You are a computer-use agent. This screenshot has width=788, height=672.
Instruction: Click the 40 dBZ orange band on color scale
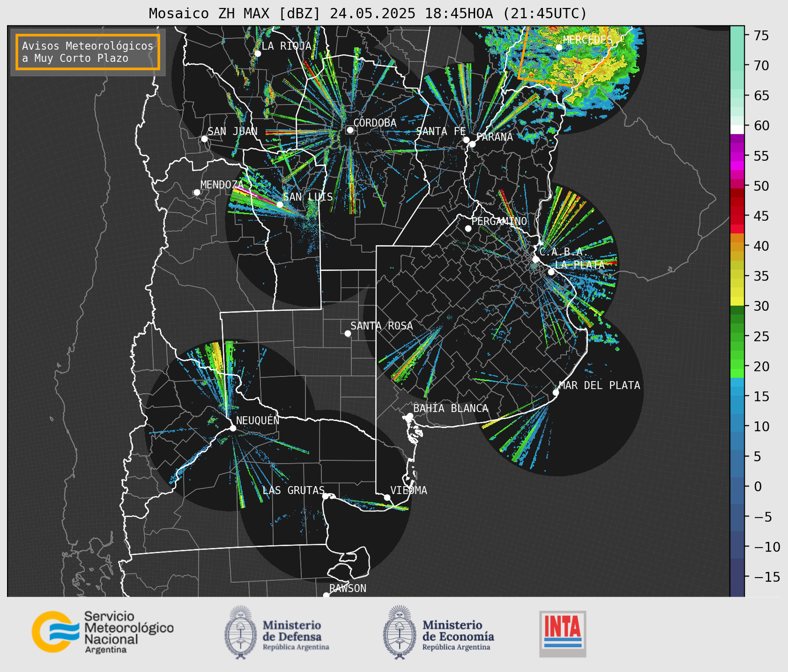coord(737,246)
